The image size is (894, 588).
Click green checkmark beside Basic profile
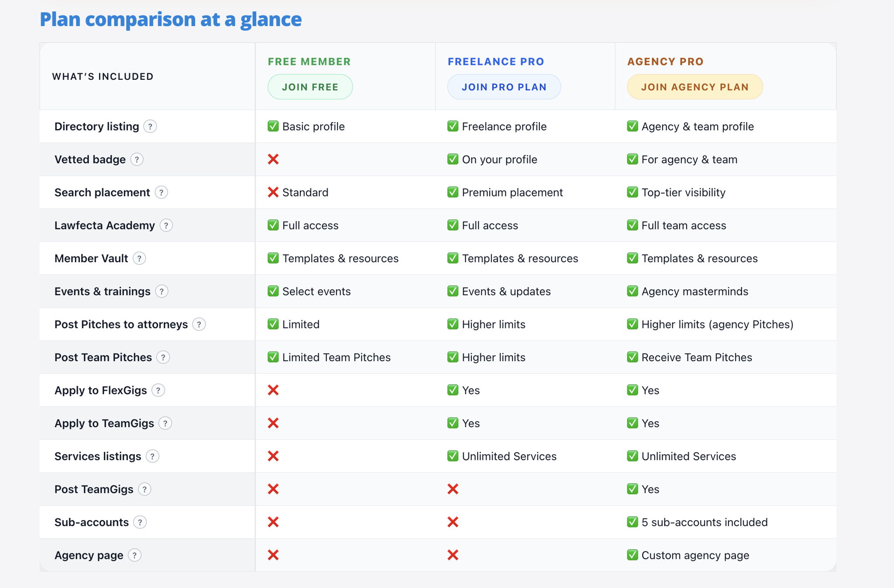[273, 126]
